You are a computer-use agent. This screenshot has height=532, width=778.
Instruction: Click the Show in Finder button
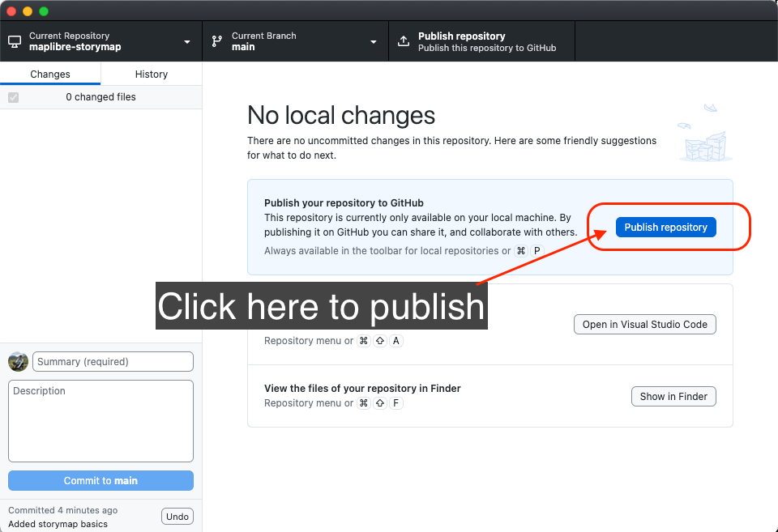click(673, 397)
